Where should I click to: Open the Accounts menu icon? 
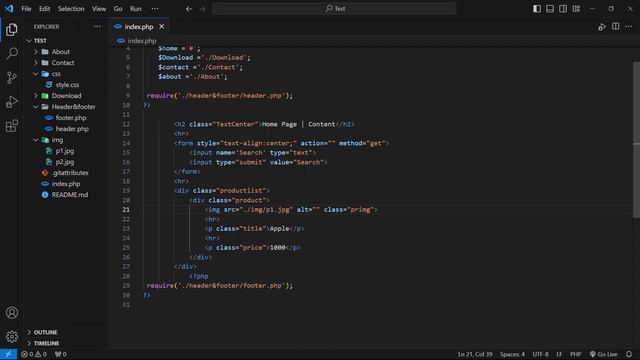click(x=12, y=313)
